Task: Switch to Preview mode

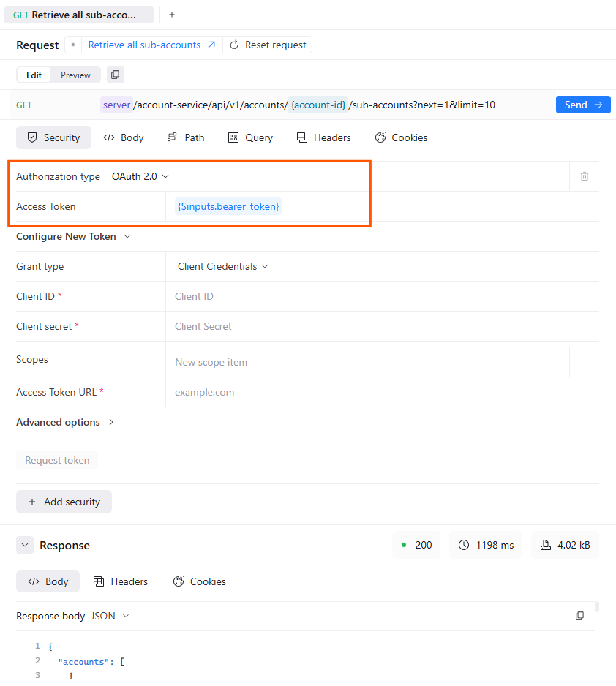Action: [x=75, y=75]
